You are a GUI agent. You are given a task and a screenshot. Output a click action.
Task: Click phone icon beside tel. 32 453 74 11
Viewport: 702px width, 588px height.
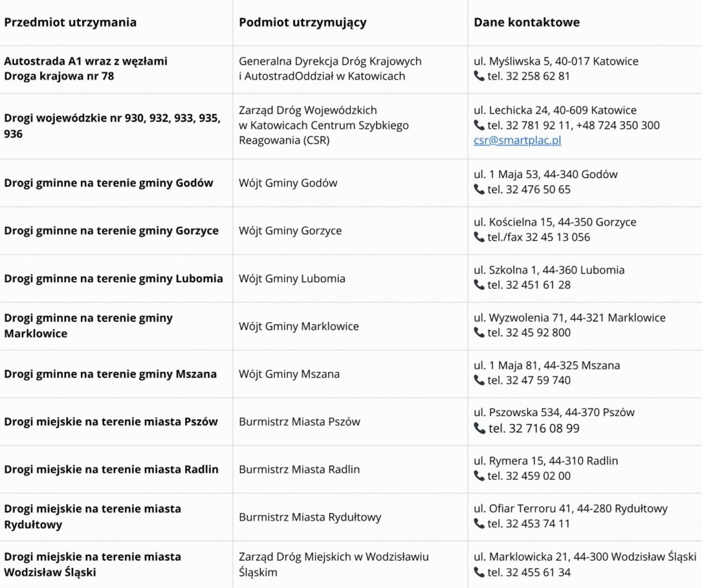(479, 523)
